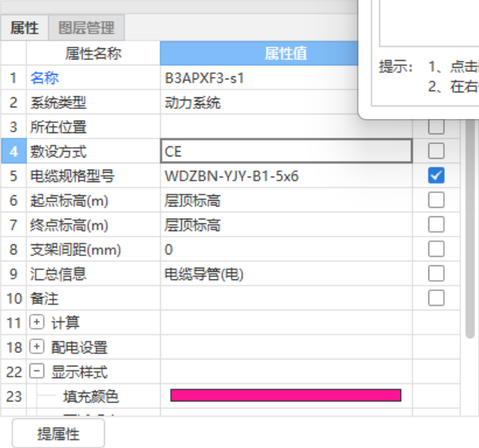479x448 pixels.
Task: Click the 名称 property link
Action: pos(44,78)
